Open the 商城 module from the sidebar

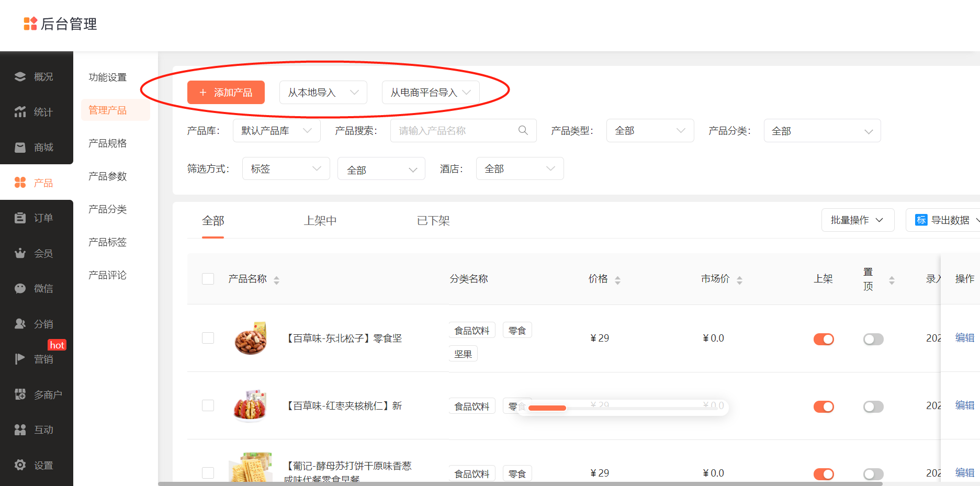pos(36,147)
